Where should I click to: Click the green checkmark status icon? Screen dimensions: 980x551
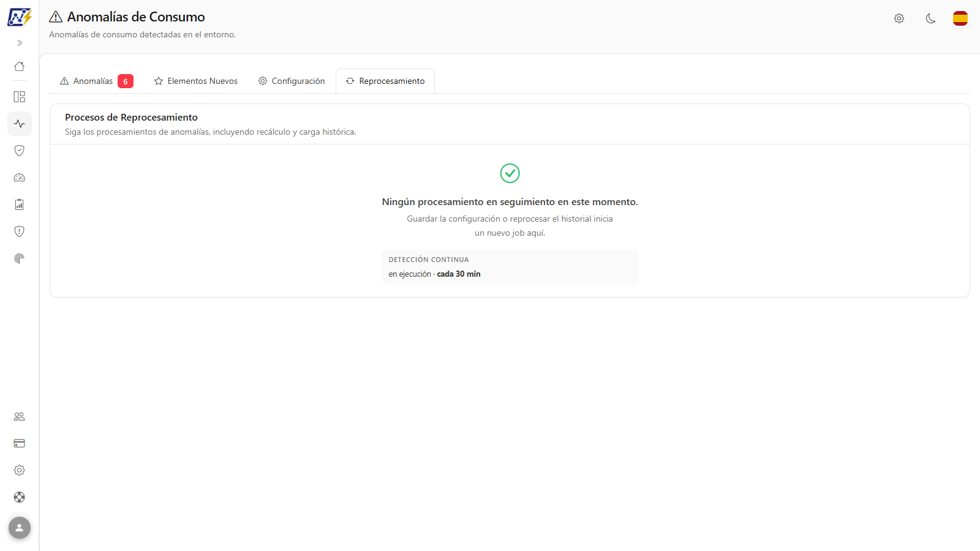(510, 173)
